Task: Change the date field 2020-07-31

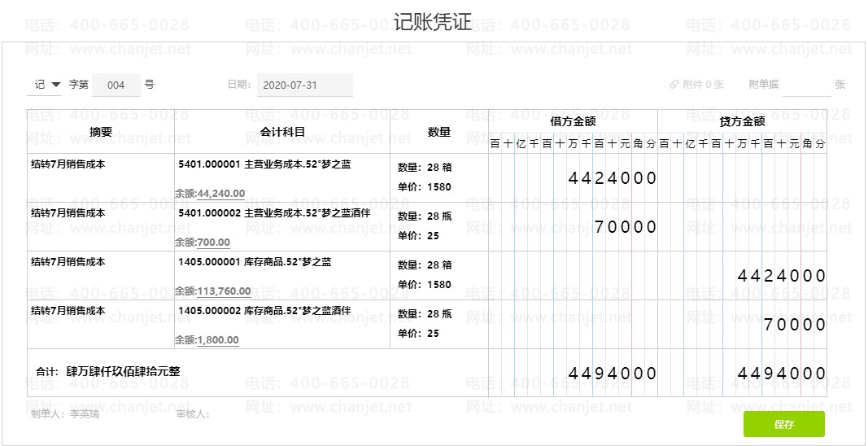Action: coord(304,85)
